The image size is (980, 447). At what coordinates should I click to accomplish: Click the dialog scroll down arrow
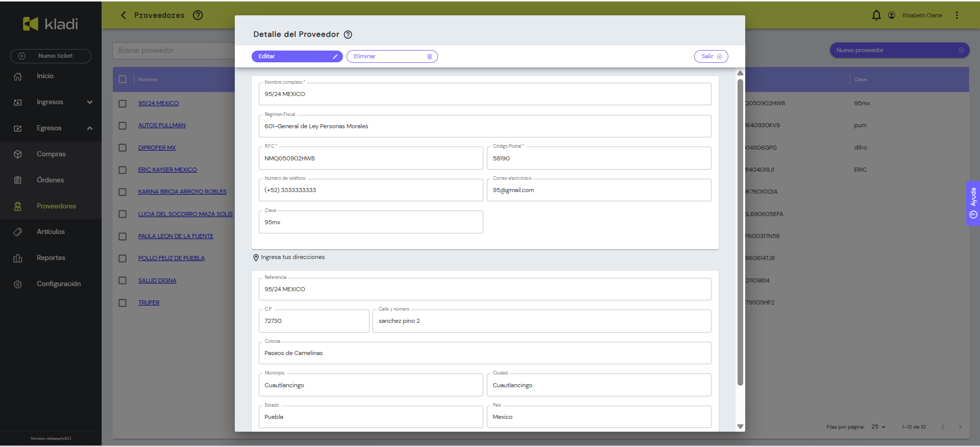(740, 427)
